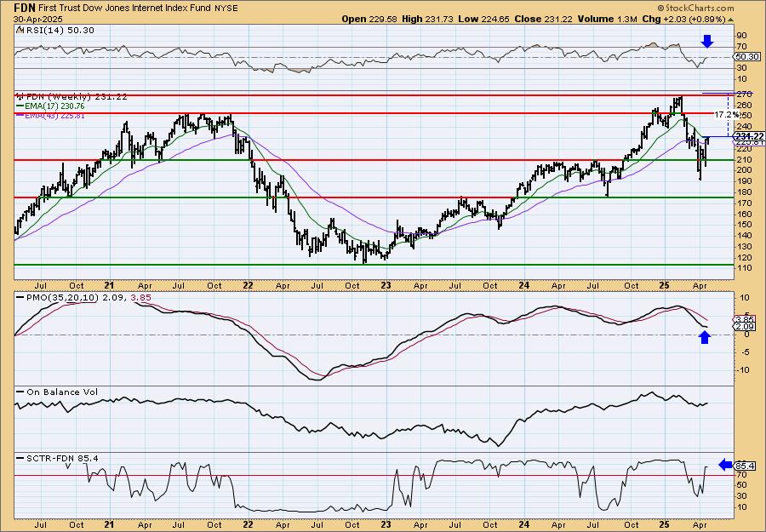Click the 110 price axis label
766x532 pixels.
(x=744, y=268)
